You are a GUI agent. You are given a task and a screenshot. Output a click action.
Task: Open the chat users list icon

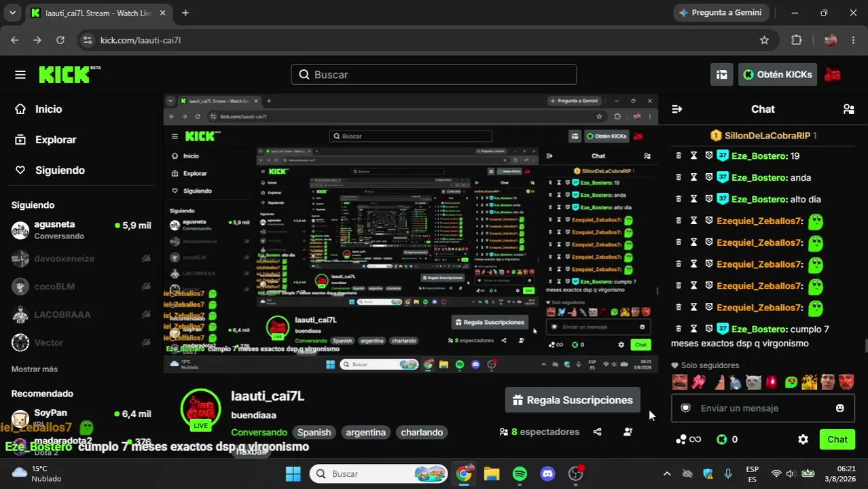pyautogui.click(x=848, y=109)
